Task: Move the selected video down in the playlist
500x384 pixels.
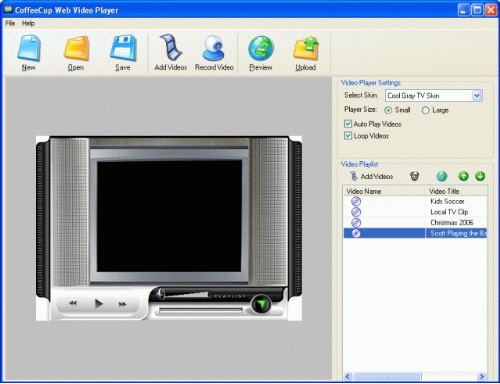Action: click(480, 176)
